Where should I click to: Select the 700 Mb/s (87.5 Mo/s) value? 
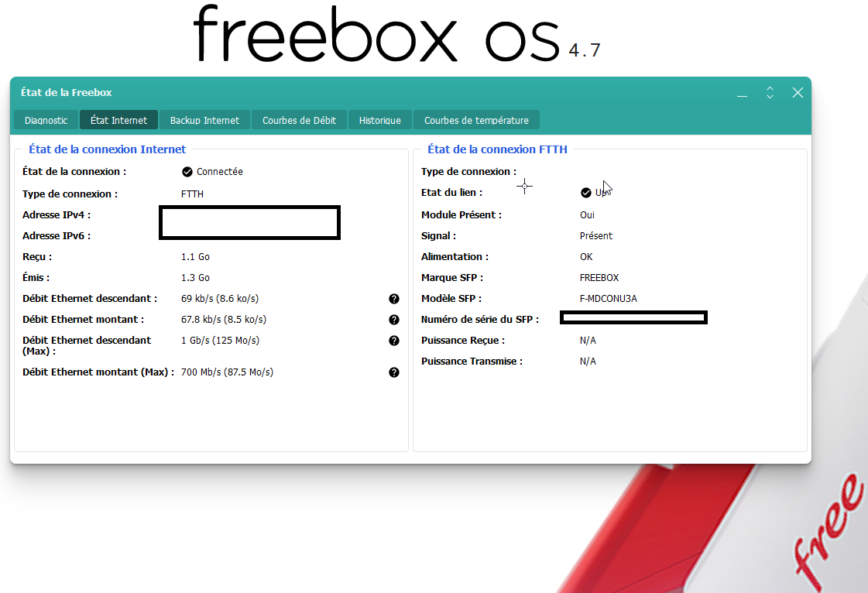coord(227,372)
